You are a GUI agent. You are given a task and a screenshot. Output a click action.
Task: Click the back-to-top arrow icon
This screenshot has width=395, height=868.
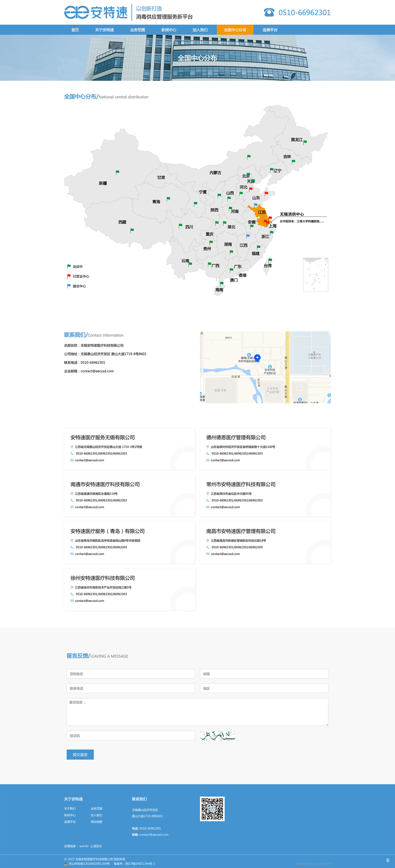388,860
